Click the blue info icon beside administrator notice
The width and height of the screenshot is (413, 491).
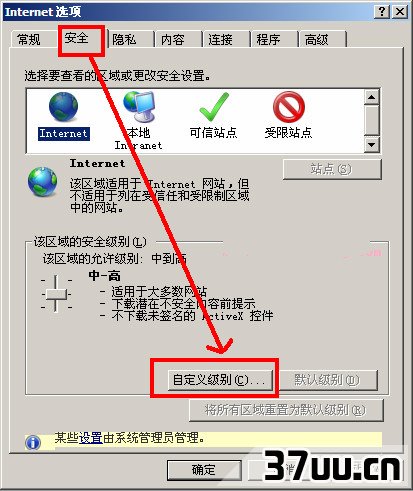[33, 443]
